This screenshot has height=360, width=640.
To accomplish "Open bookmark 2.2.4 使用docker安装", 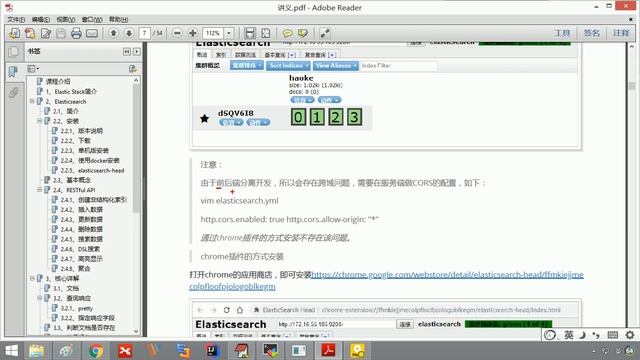I will [90, 160].
